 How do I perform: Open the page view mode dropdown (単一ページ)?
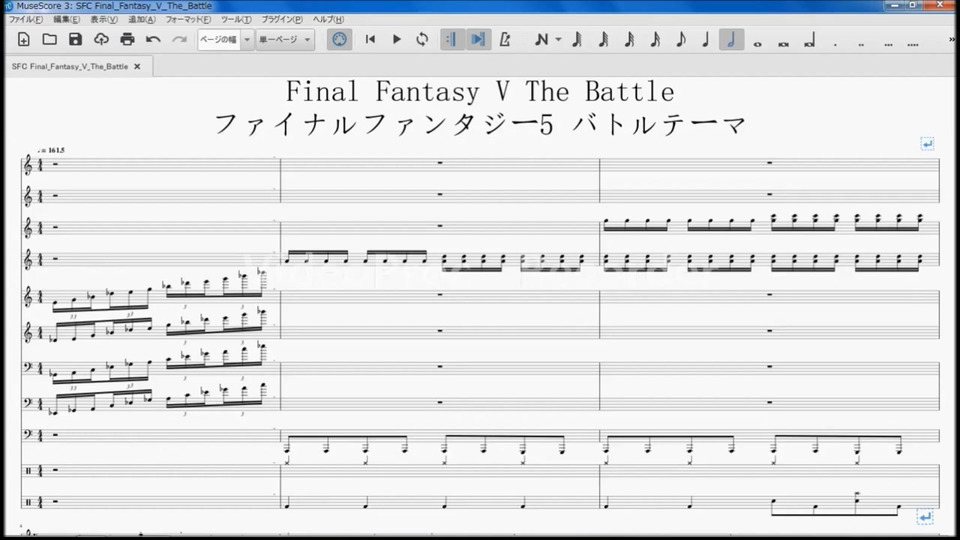point(285,40)
